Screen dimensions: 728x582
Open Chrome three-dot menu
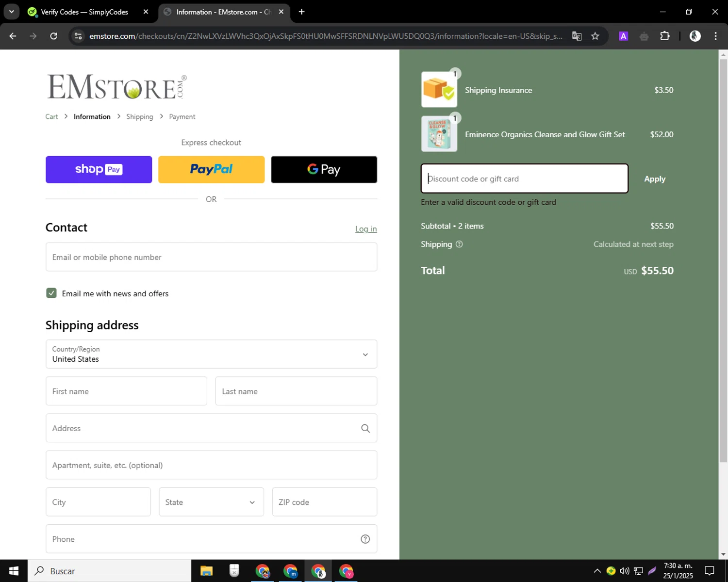[715, 36]
